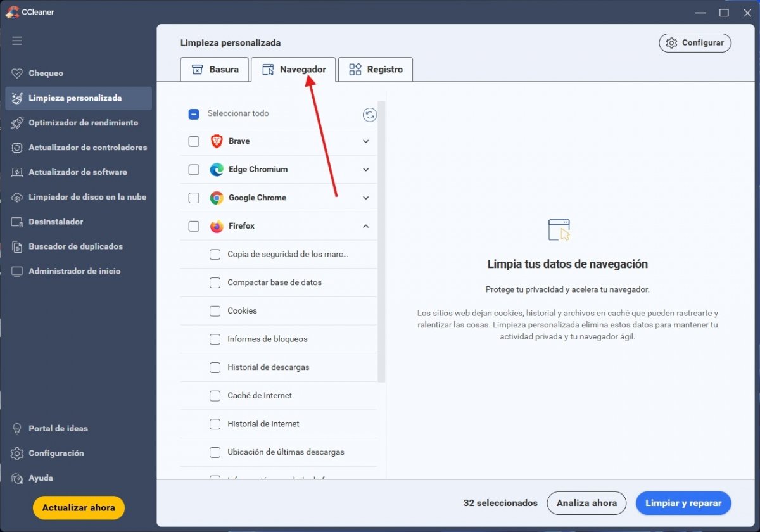Open the Optimizador de rendimiento rocket icon
Image resolution: width=760 pixels, height=532 pixels.
[17, 123]
